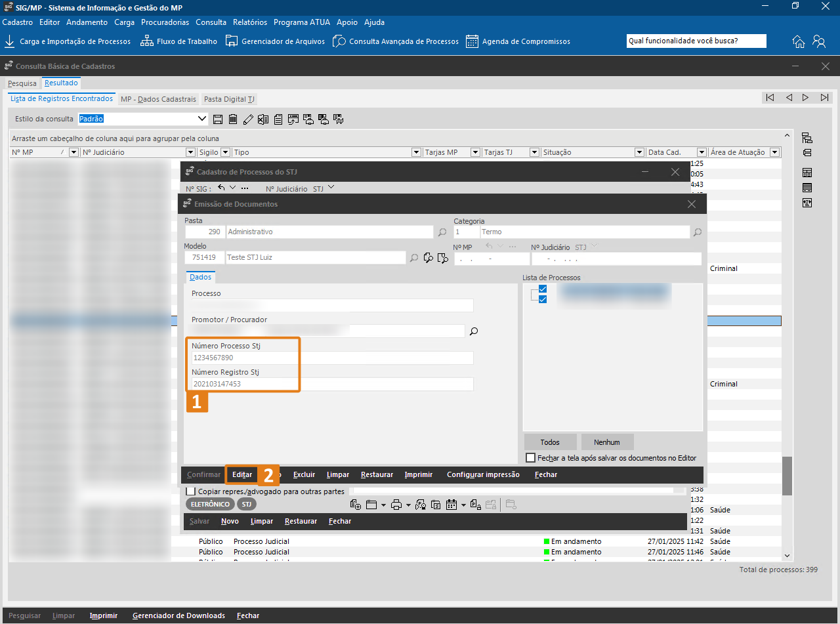Screen dimensions: 840x624
Task: Go to next record arrow
Action: [x=806, y=97]
